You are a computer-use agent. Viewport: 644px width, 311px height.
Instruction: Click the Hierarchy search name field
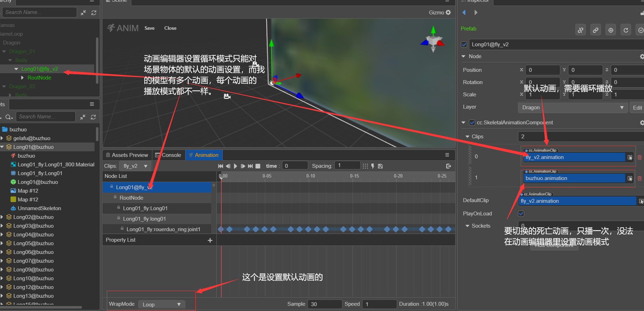point(40,12)
